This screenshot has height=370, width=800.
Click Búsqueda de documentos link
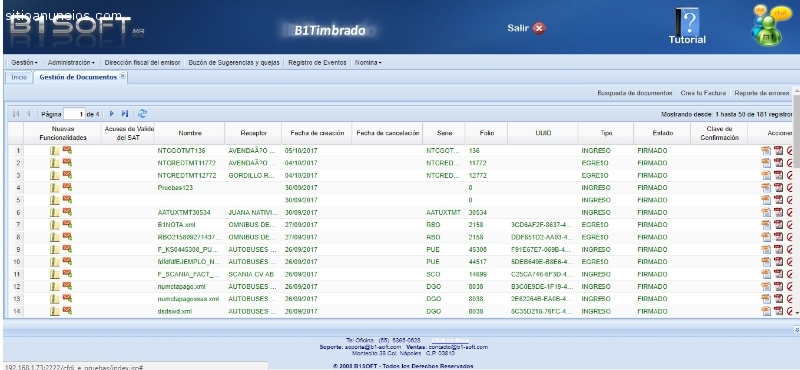pos(635,93)
